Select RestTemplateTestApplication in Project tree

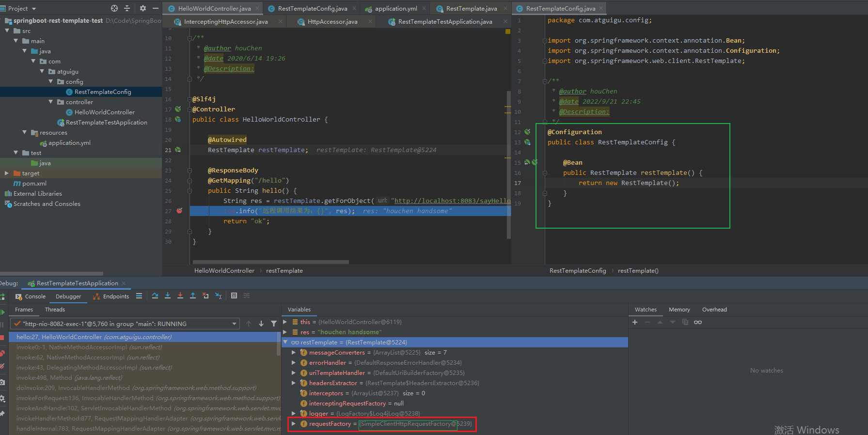(x=106, y=122)
